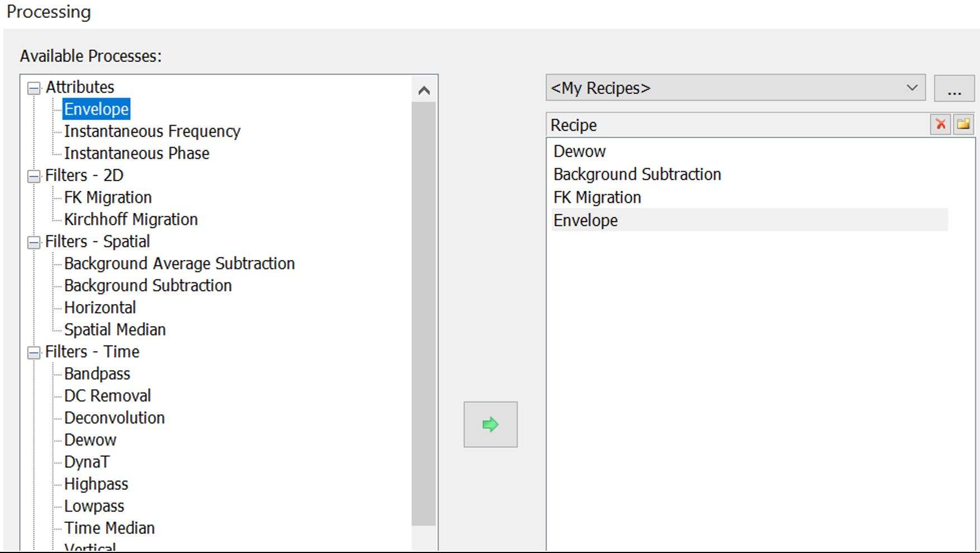Select the Bandpass time filter
Image resolution: width=980 pixels, height=553 pixels.
(x=97, y=374)
